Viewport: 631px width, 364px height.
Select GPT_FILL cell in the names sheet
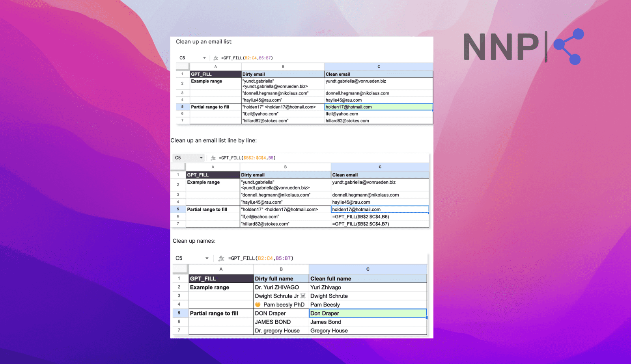coord(221,279)
